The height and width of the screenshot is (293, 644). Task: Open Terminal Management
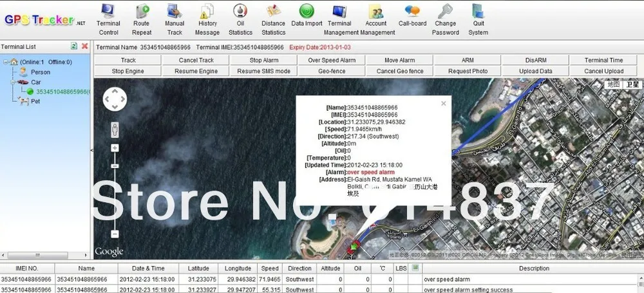point(339,19)
